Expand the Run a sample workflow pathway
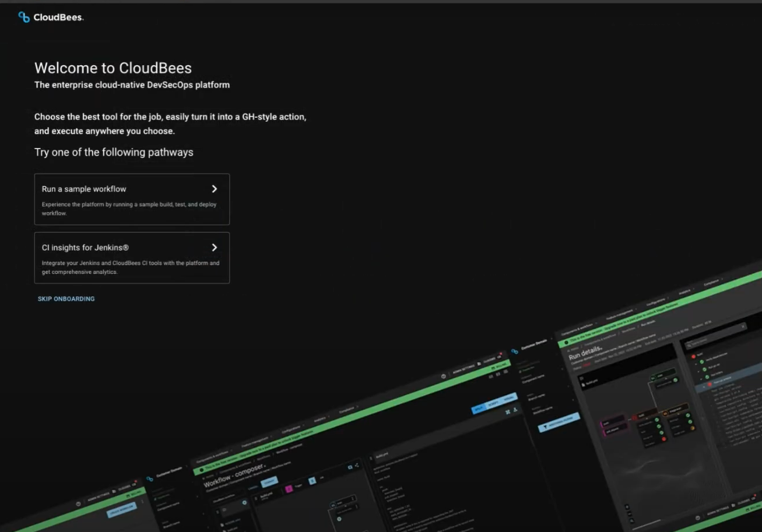 pyautogui.click(x=214, y=189)
